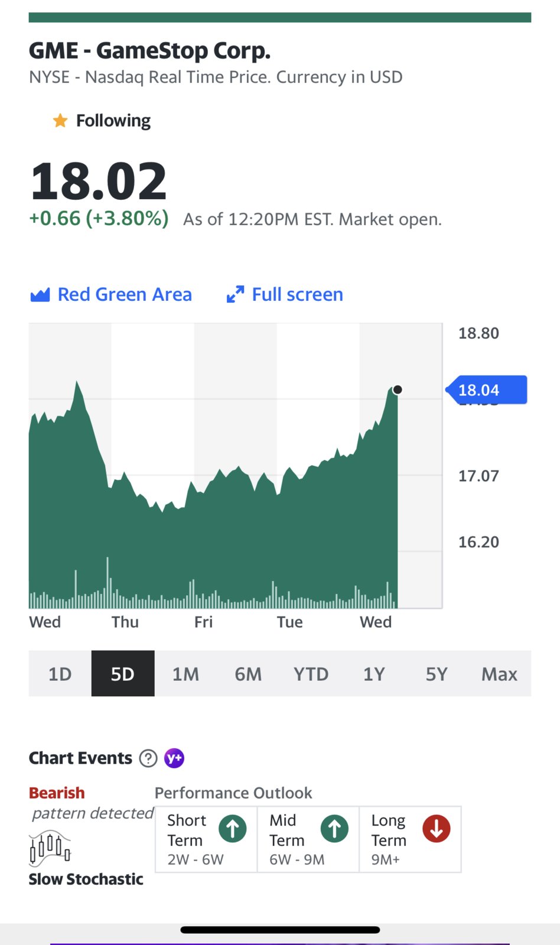Image resolution: width=560 pixels, height=945 pixels.
Task: Select the YTD chart range
Action: [x=311, y=674]
